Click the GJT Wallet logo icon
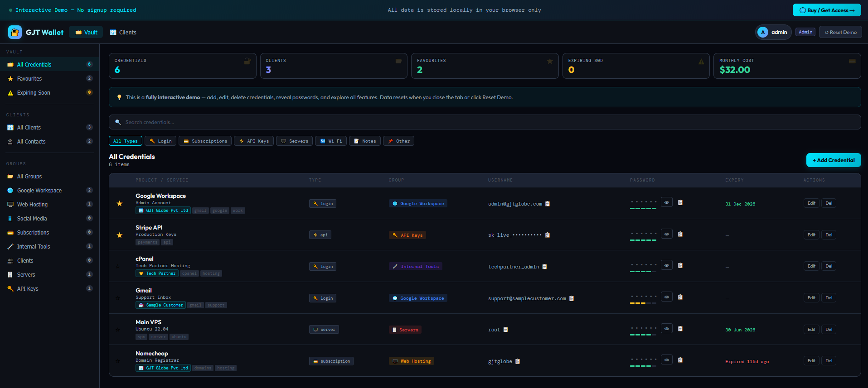Screen dimensions: 868x388 pos(15,32)
